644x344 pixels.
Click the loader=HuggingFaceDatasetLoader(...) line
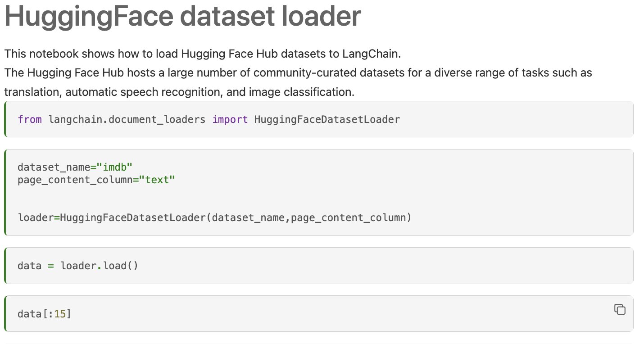214,218
